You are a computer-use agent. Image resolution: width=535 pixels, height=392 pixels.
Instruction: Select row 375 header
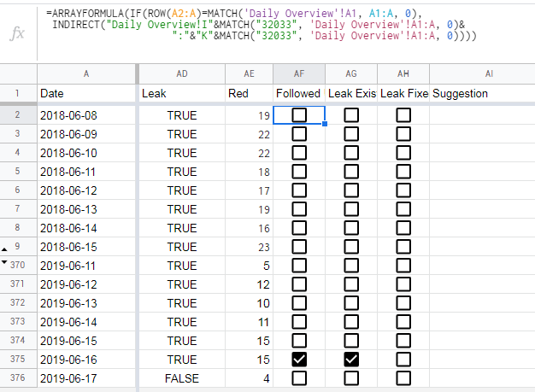click(18, 359)
